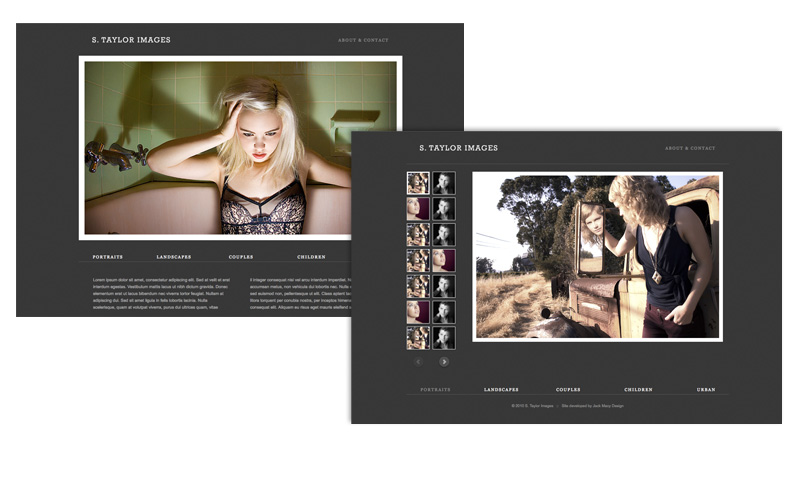Open About & Contact on the back home page

click(363, 40)
